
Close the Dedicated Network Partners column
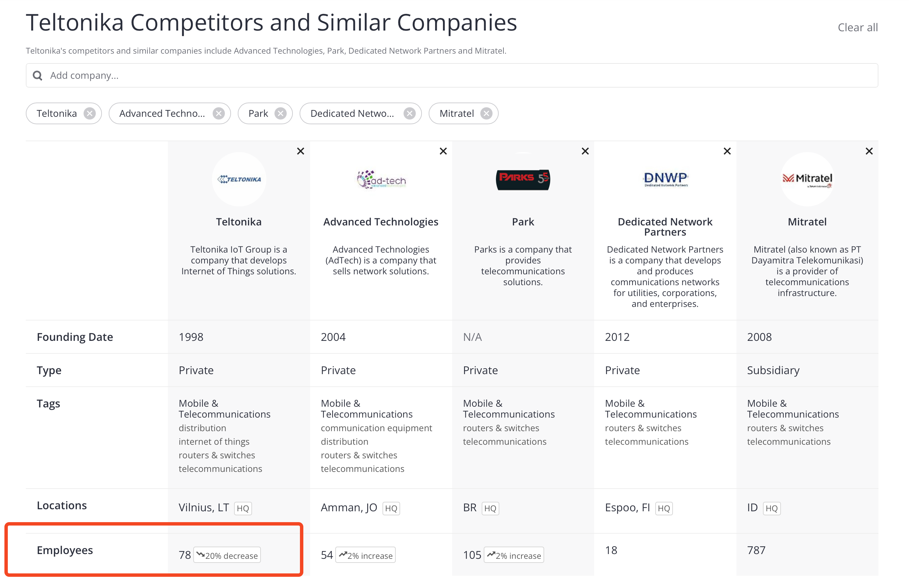727,151
